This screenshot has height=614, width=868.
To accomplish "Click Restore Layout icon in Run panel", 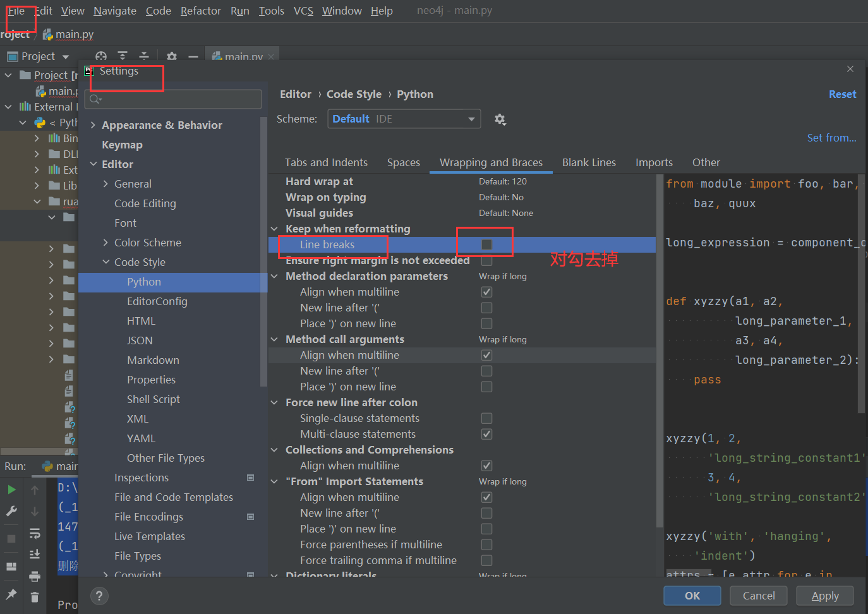I will pos(11,567).
